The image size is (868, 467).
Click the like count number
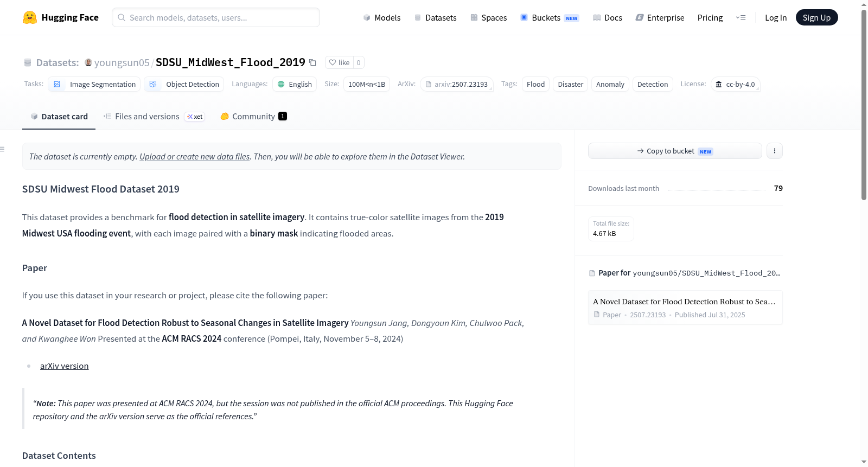[x=359, y=62]
